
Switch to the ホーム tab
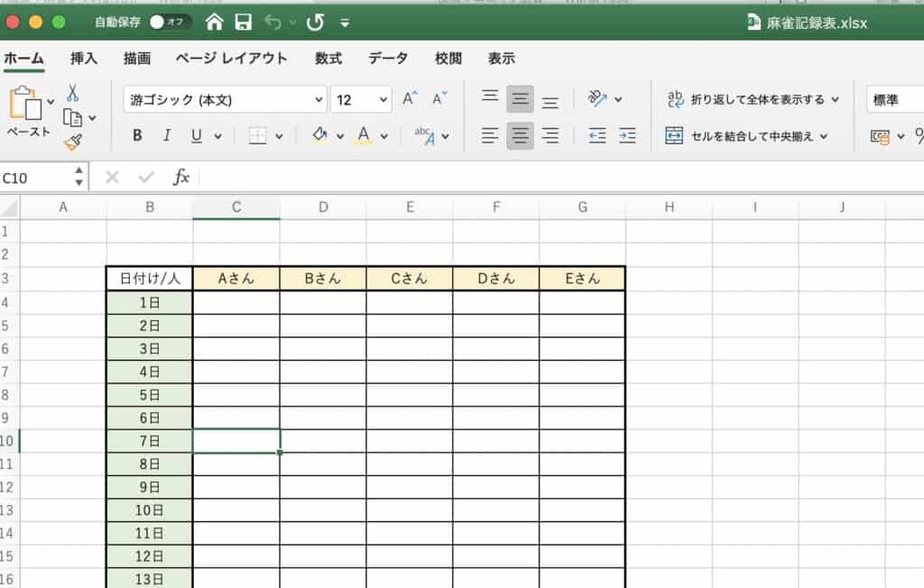pyautogui.click(x=23, y=59)
